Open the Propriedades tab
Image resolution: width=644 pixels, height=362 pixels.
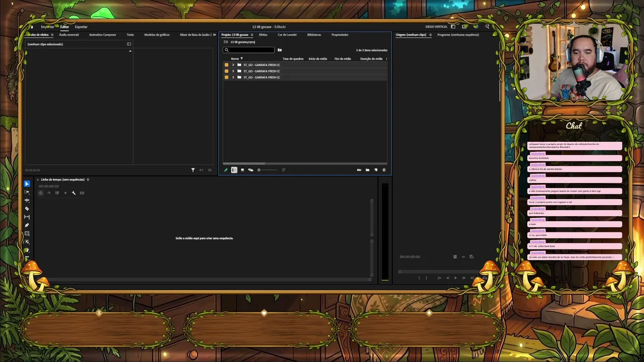point(340,35)
